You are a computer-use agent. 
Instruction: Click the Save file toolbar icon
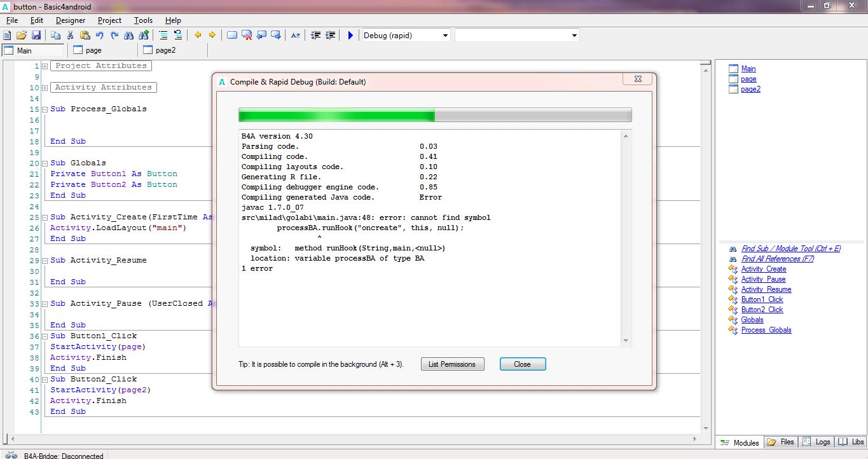[36, 36]
